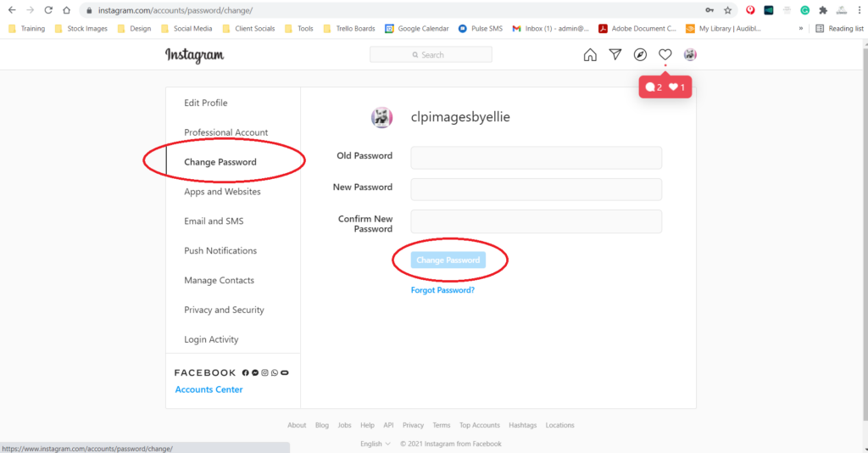Viewport: 868px width, 453px height.
Task: Select Edit Profile in settings sidebar
Action: [x=206, y=103]
